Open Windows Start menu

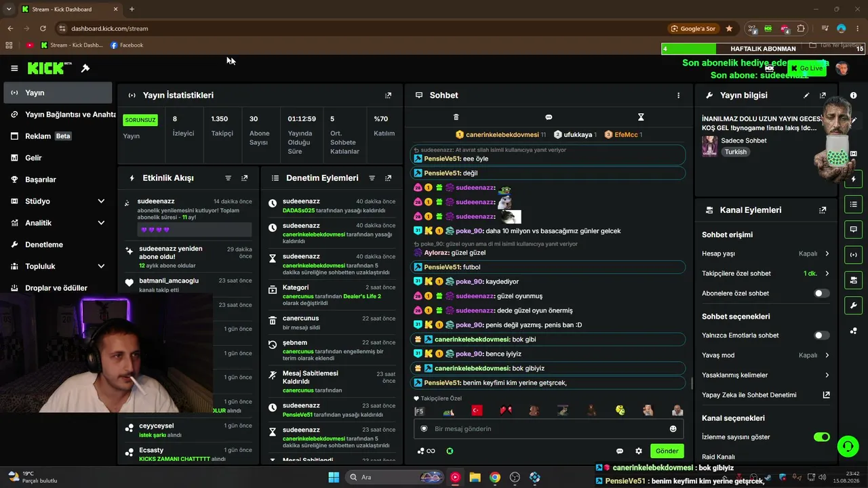click(334, 477)
